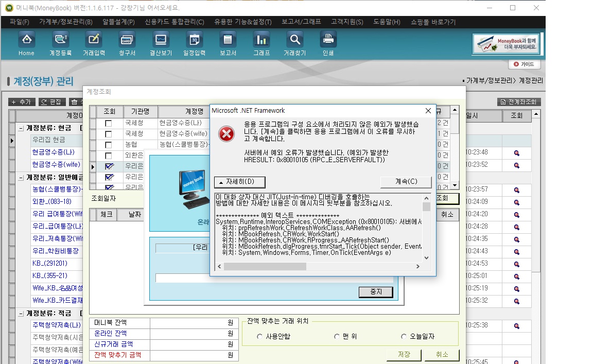The image size is (593, 364).
Task: Open 거래찾기 search transactions icon
Action: pos(294,40)
